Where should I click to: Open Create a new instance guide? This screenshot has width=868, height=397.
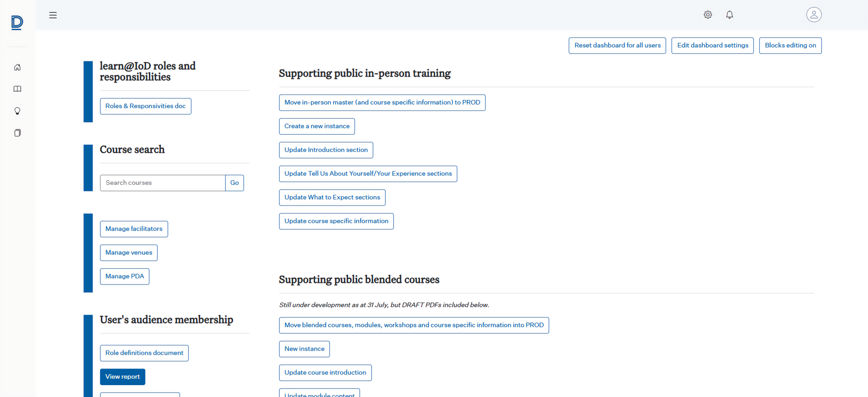click(317, 126)
